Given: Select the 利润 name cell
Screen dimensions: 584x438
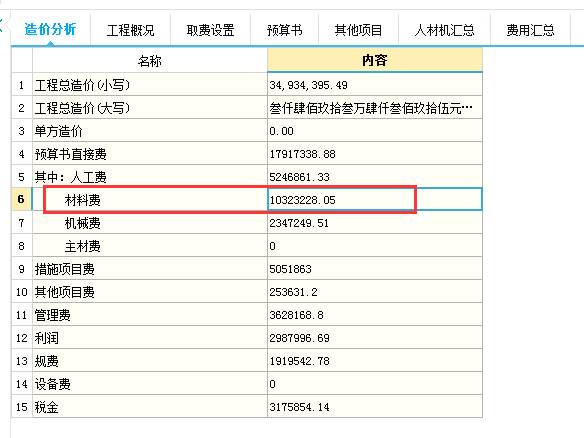Looking at the screenshot, I should click(150, 338).
